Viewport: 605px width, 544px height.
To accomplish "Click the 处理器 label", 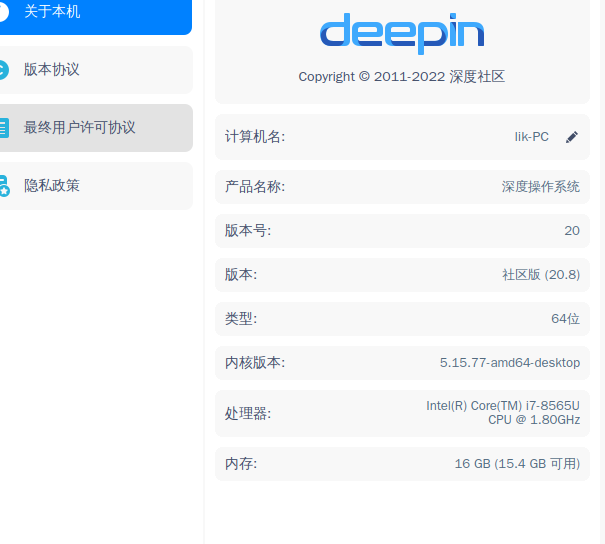I will pyautogui.click(x=248, y=414).
